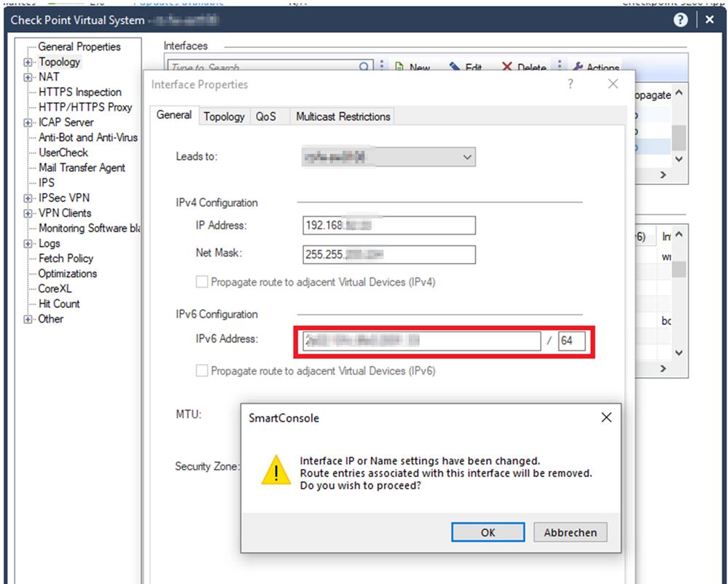Click Edit in the Interfaces toolbar

click(466, 68)
